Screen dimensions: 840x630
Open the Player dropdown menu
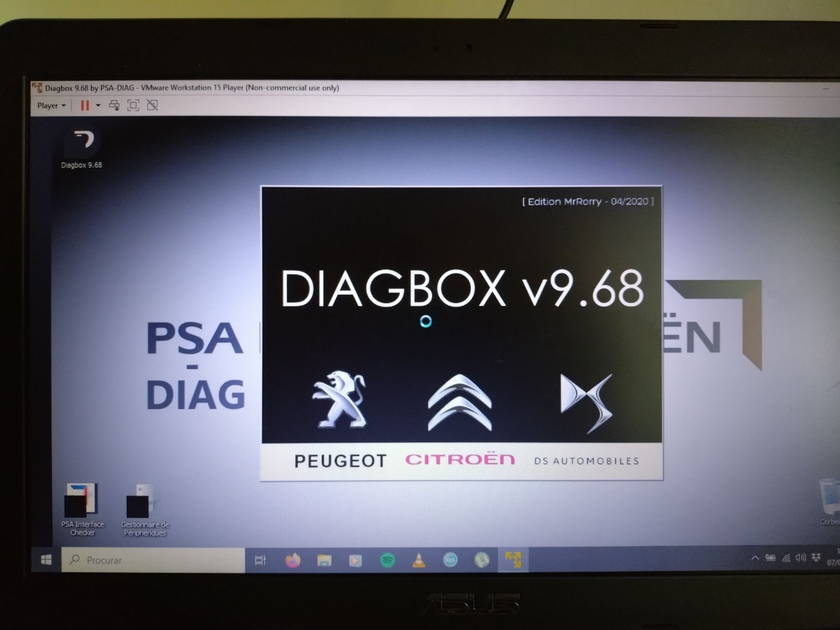pos(51,105)
